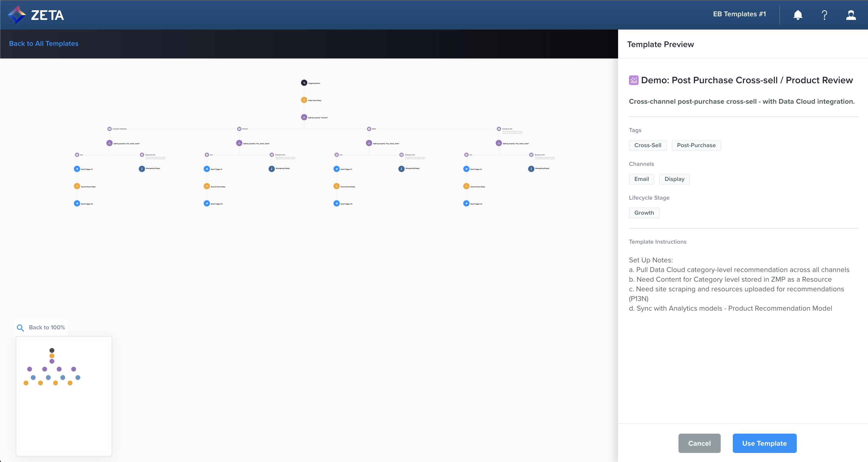868x462 pixels.
Task: Select the Internet branch node icon
Action: click(x=239, y=129)
